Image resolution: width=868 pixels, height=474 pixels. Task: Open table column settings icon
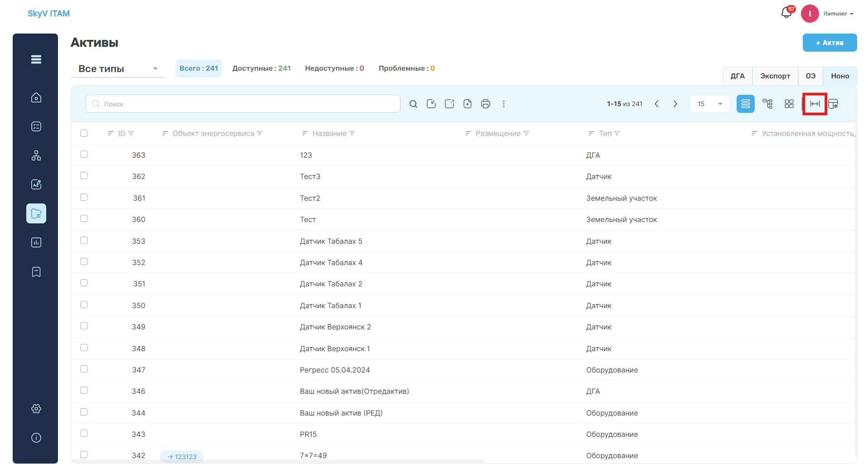click(833, 104)
